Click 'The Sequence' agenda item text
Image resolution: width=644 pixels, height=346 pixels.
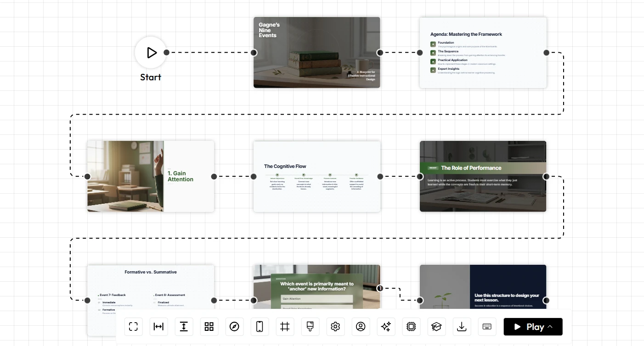click(448, 51)
